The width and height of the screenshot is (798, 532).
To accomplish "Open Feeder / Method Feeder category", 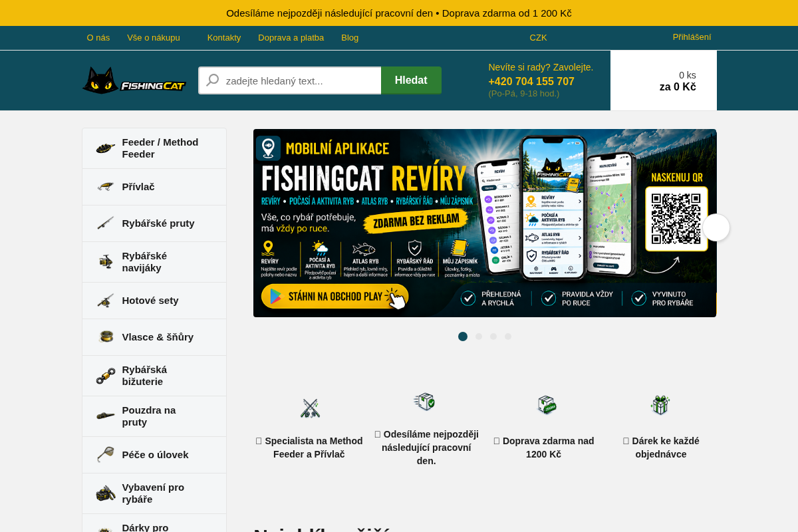I will (x=154, y=148).
